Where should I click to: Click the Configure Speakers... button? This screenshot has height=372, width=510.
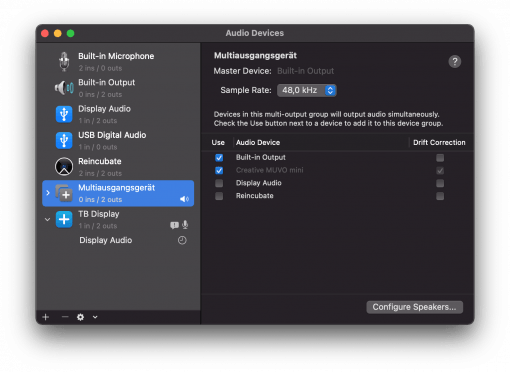(x=415, y=307)
